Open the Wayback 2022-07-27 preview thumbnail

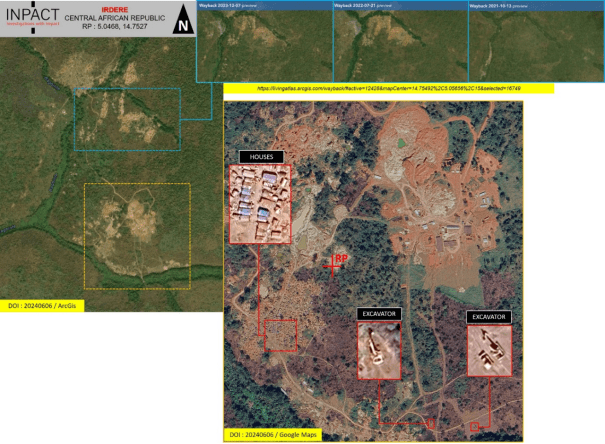tap(399, 44)
